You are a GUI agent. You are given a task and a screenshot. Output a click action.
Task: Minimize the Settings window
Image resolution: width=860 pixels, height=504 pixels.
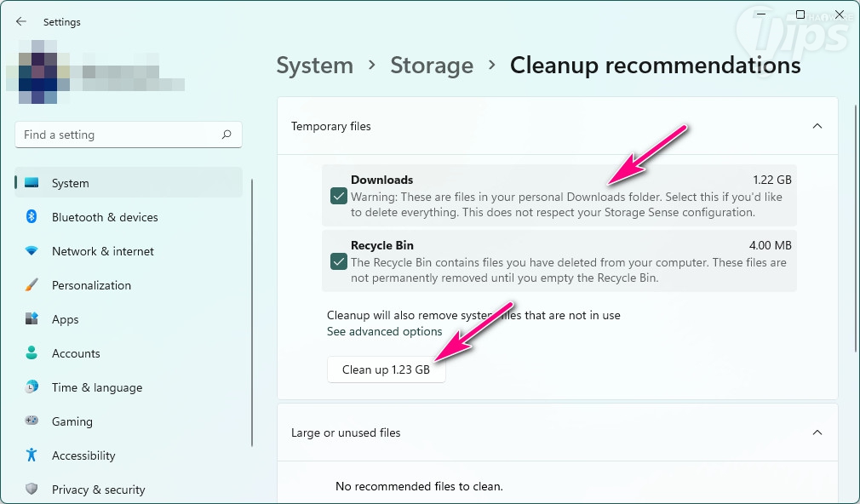[x=761, y=14]
